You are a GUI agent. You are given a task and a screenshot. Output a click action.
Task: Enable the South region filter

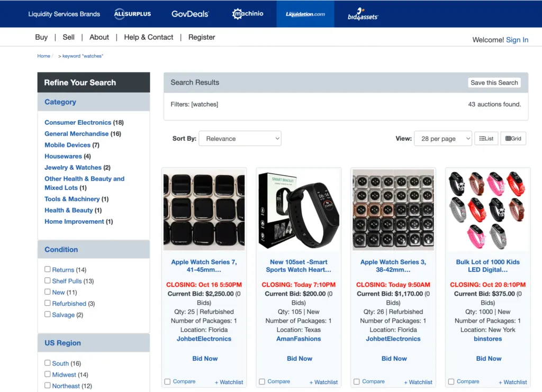[x=47, y=363]
